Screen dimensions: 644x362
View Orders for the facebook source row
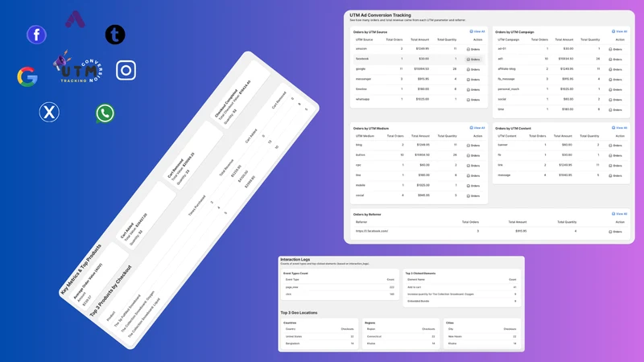(x=473, y=60)
